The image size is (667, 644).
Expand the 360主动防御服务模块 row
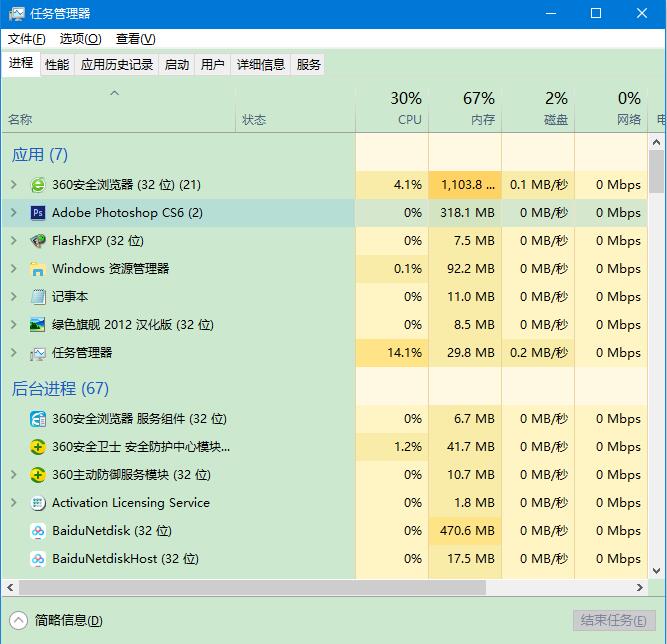pos(14,475)
